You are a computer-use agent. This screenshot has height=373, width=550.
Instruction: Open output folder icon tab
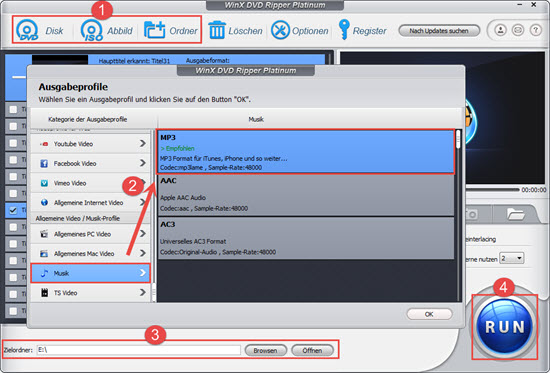(515, 214)
